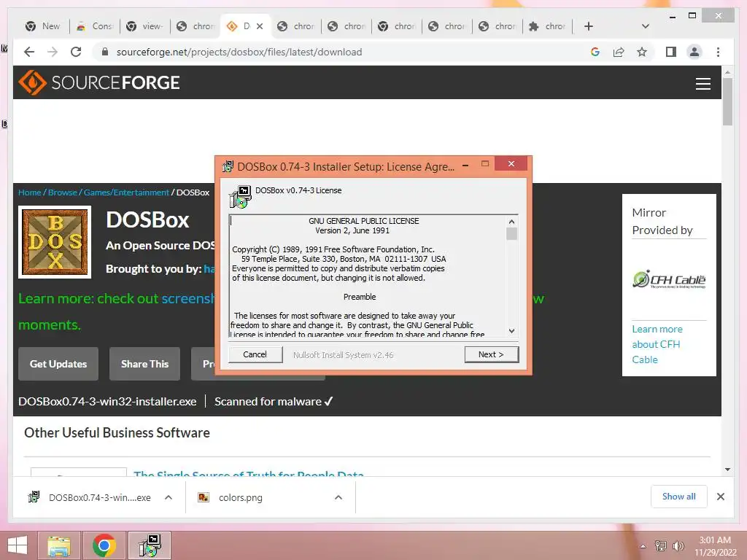This screenshot has height=560, width=747.
Task: Open the SourceForge hamburger menu
Action: tap(703, 83)
